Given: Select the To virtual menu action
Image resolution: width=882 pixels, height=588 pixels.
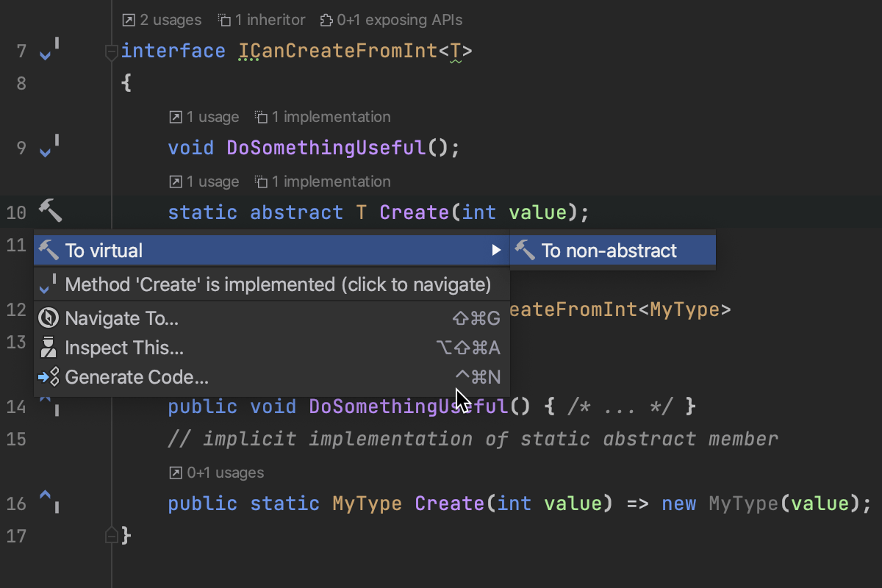Looking at the screenshot, I should pos(104,251).
